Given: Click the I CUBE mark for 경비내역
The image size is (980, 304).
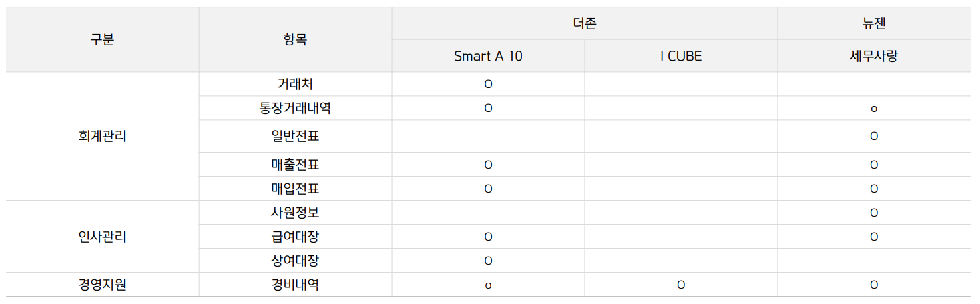Looking at the screenshot, I should tap(680, 285).
